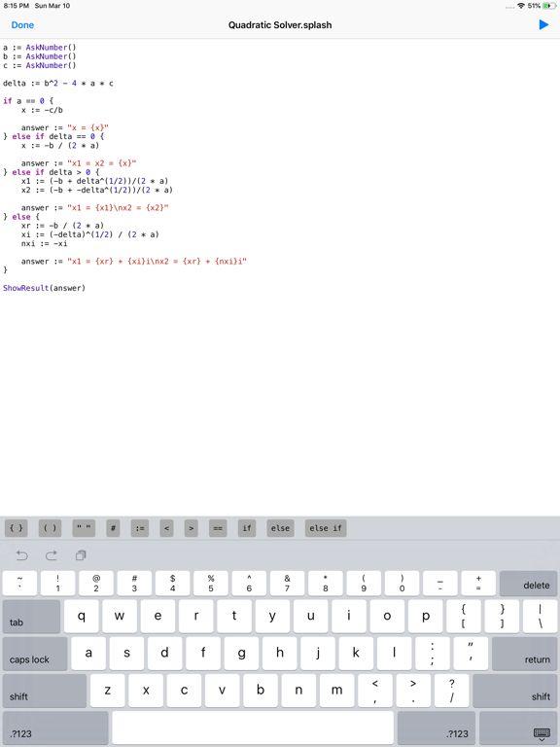The width and height of the screenshot is (560, 747).
Task: Hide keyboard using the keyboard dismiss icon
Action: (x=542, y=733)
